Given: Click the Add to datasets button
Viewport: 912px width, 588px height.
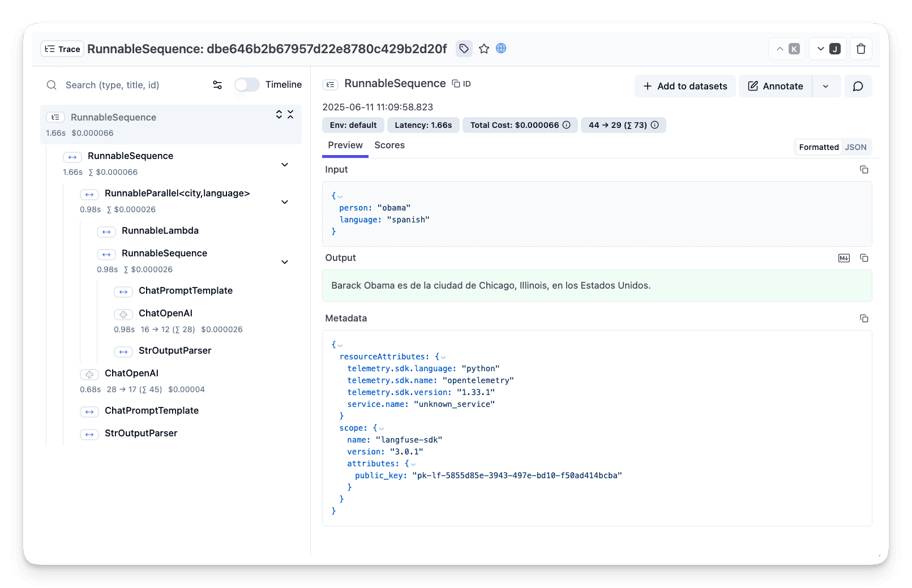Looking at the screenshot, I should tap(685, 86).
